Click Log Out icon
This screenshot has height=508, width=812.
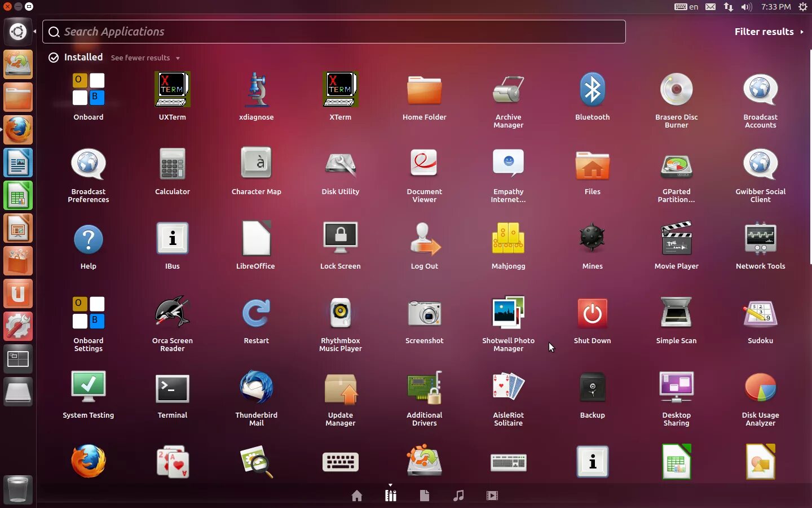click(425, 239)
